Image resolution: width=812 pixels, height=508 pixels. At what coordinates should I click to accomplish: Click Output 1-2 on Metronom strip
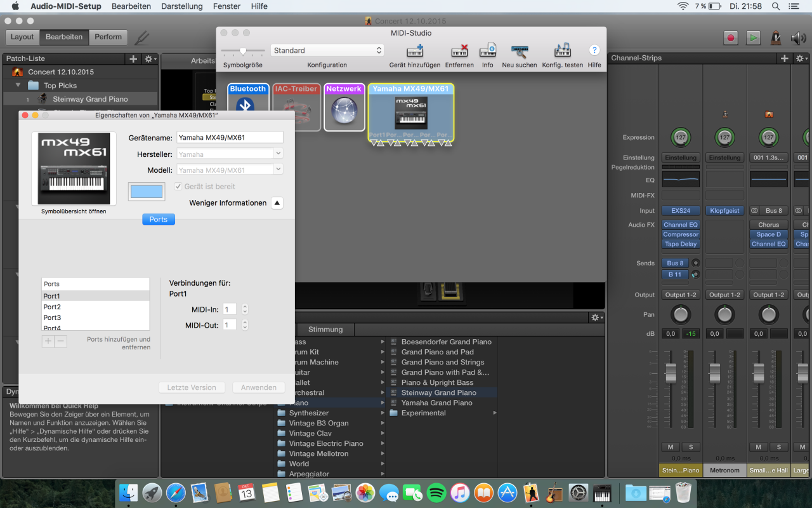coord(724,295)
